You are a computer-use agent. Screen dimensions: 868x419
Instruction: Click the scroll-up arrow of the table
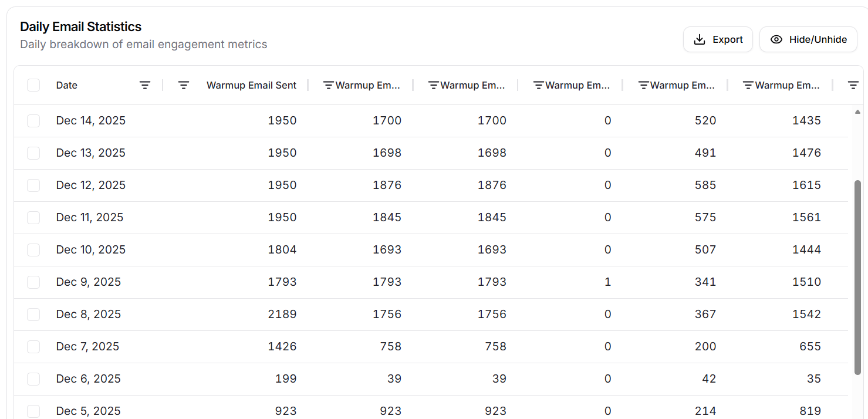(x=857, y=111)
